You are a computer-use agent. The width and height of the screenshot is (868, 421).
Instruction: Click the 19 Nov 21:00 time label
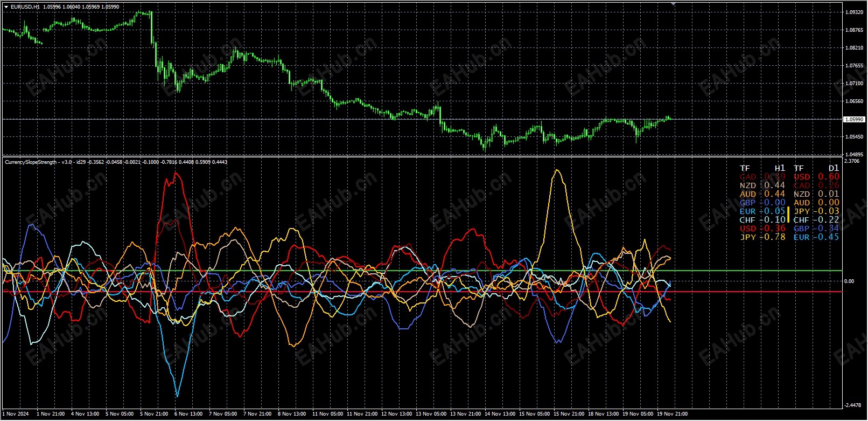click(672, 414)
